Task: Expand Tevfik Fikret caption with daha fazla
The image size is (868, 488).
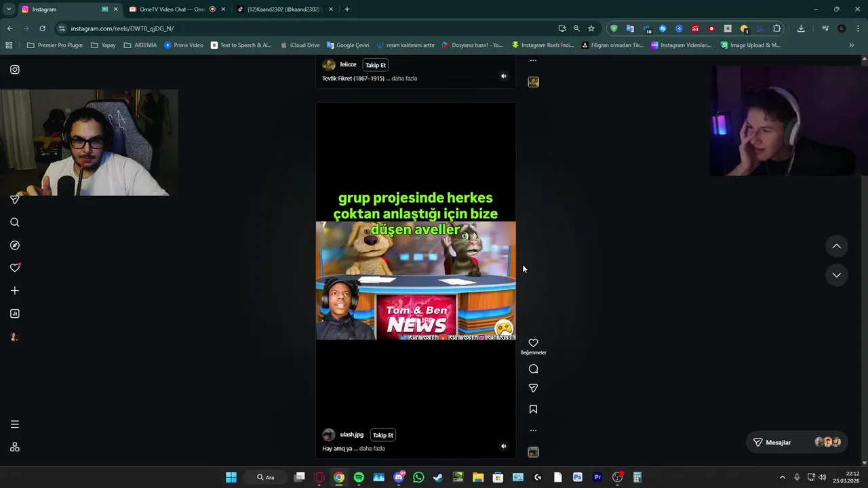Action: [404, 79]
